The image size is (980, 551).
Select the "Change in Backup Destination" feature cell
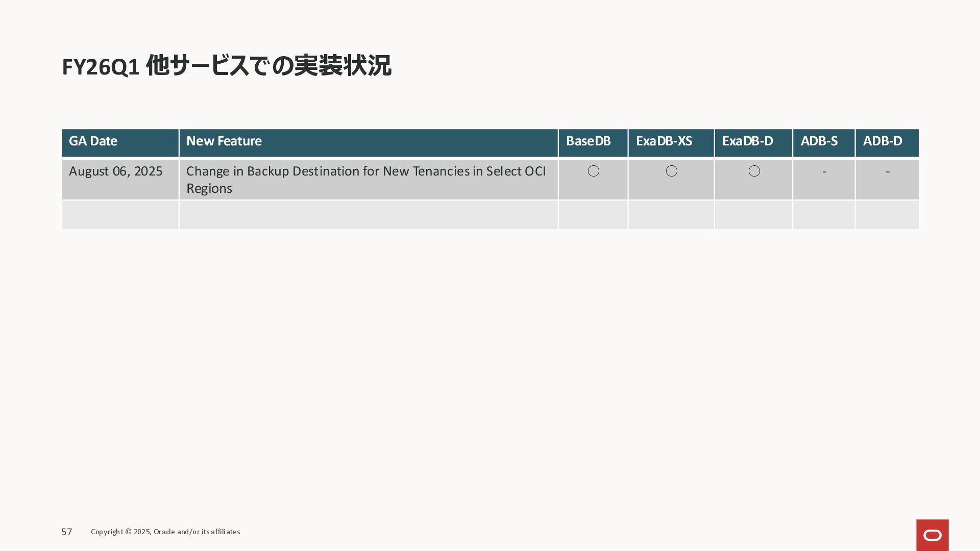pos(369,180)
